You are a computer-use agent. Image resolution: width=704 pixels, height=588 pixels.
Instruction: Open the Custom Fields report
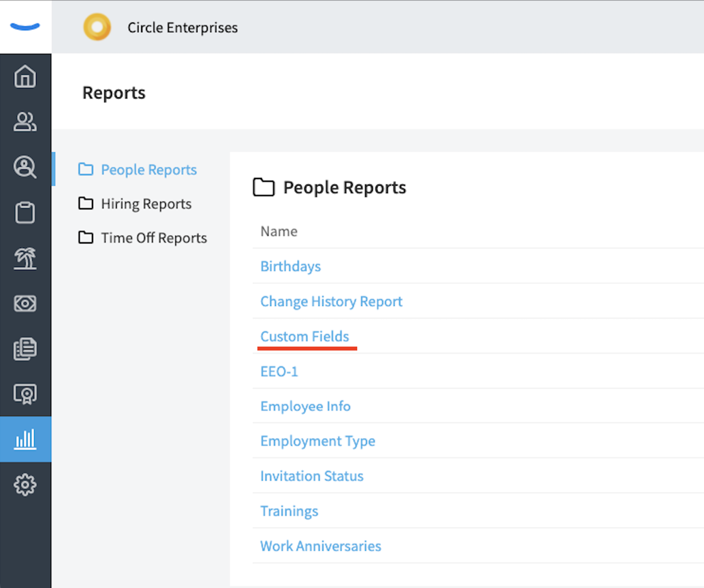click(305, 336)
